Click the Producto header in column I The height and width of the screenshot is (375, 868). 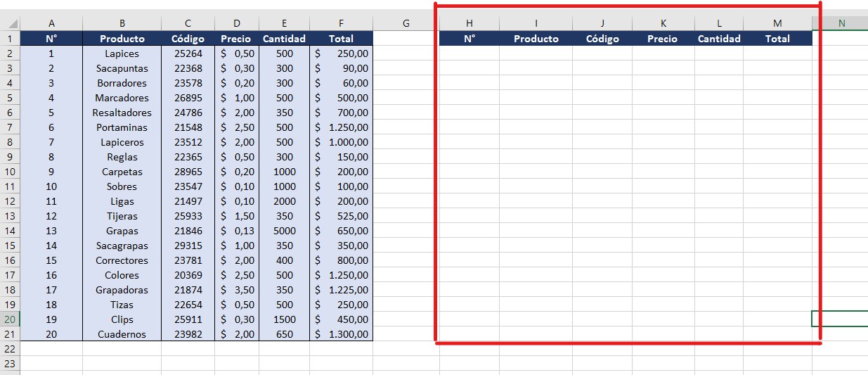click(x=536, y=39)
